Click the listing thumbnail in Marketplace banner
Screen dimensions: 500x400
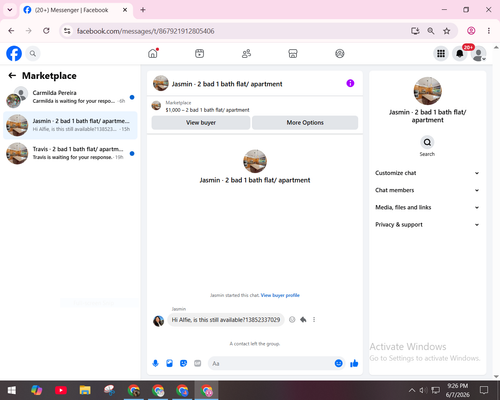(156, 106)
